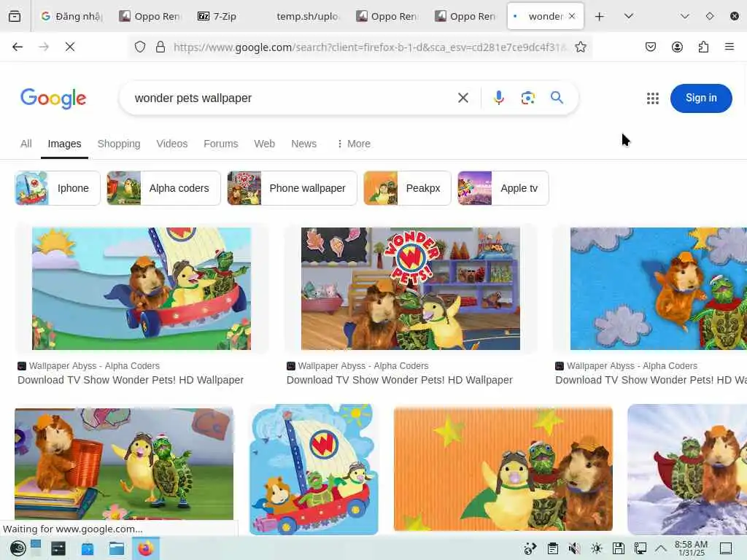Close the wonder pets tab
The width and height of the screenshot is (747, 560).
[572, 16]
